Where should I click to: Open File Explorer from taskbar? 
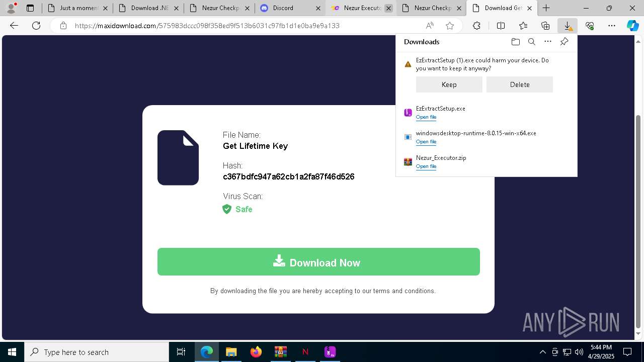[231, 352]
